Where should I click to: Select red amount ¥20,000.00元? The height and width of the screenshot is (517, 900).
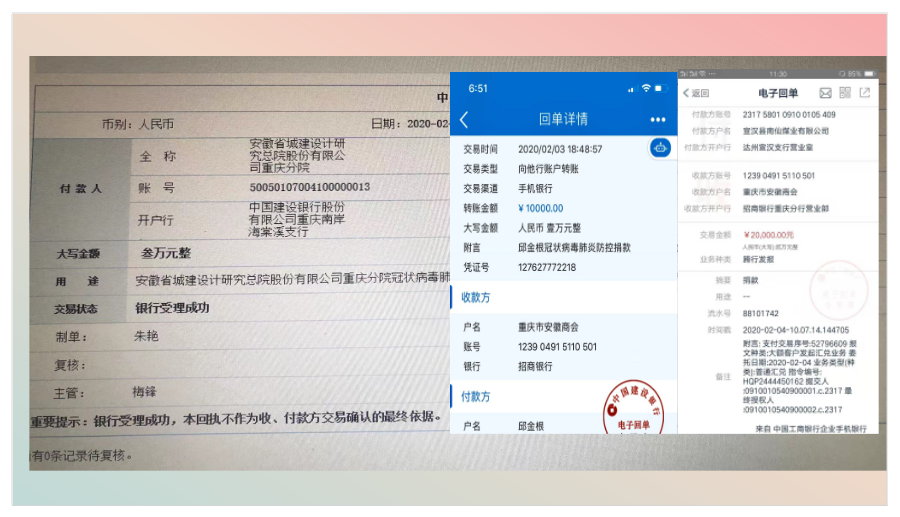[x=769, y=235]
